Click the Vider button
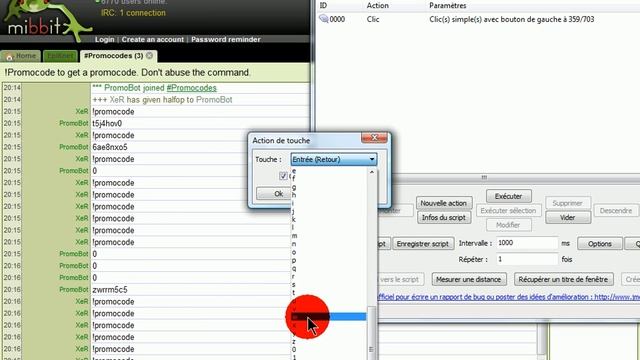The width and height of the screenshot is (640, 360). click(568, 217)
